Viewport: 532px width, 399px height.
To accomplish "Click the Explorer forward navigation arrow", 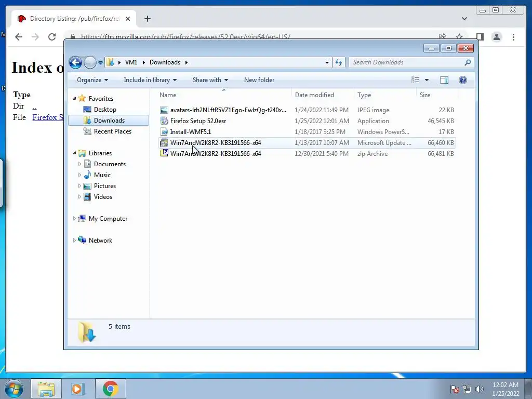I will [x=90, y=62].
